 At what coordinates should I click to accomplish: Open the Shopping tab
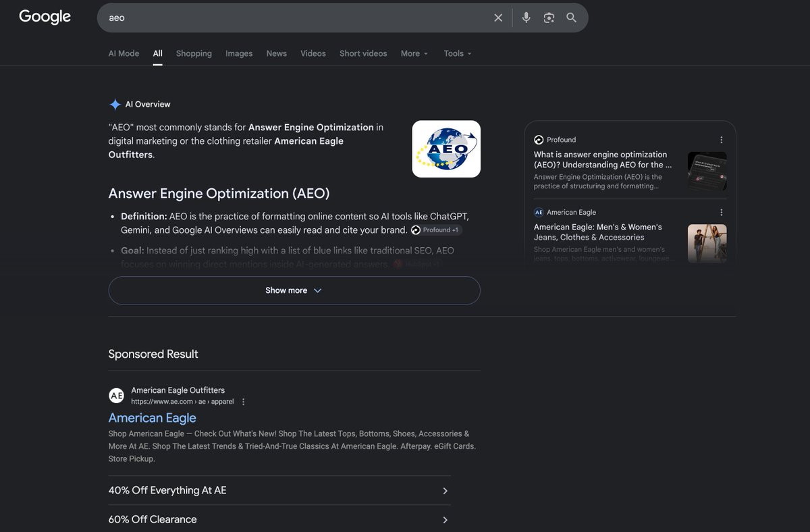point(194,53)
